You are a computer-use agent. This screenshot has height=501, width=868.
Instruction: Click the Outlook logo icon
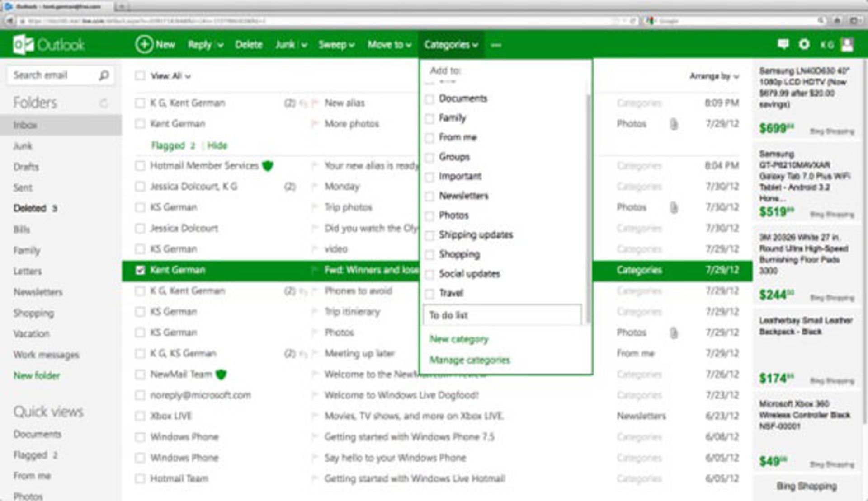click(23, 44)
